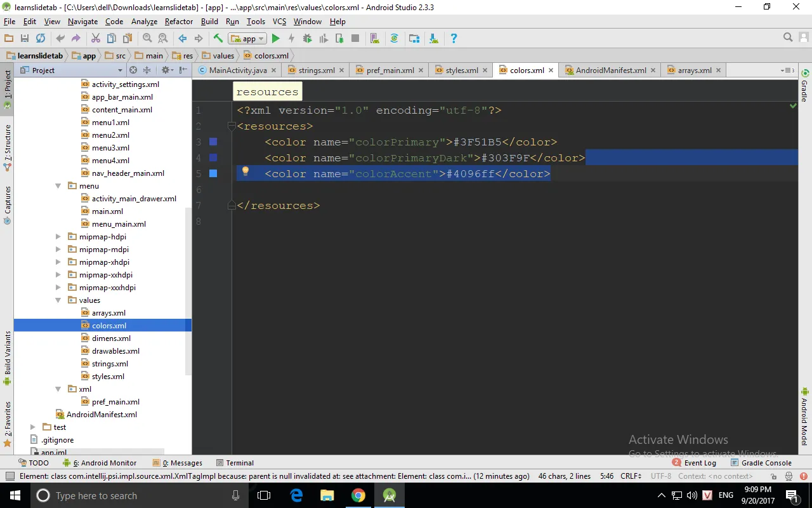812x508 pixels.
Task: Click the Sync Project with Gradle icon
Action: (x=394, y=39)
